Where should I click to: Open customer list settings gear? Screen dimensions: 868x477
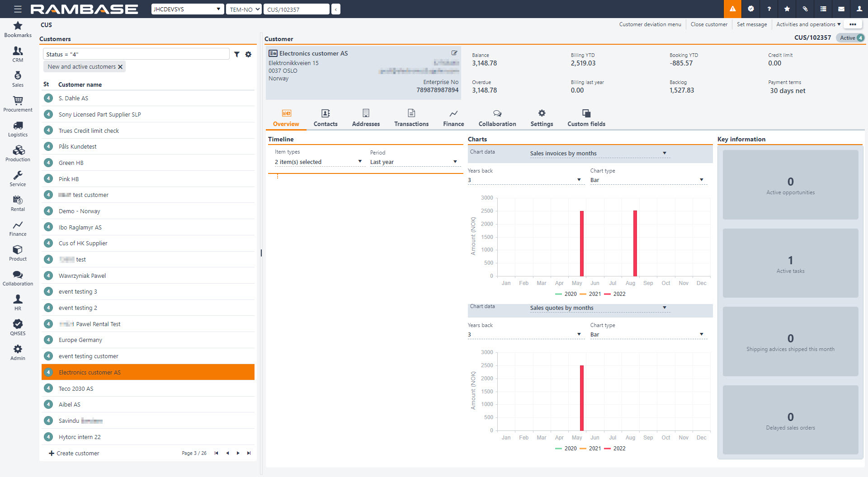click(x=248, y=54)
